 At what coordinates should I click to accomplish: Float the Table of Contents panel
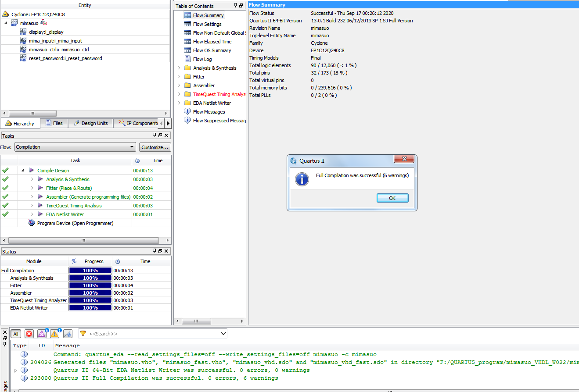[241, 6]
